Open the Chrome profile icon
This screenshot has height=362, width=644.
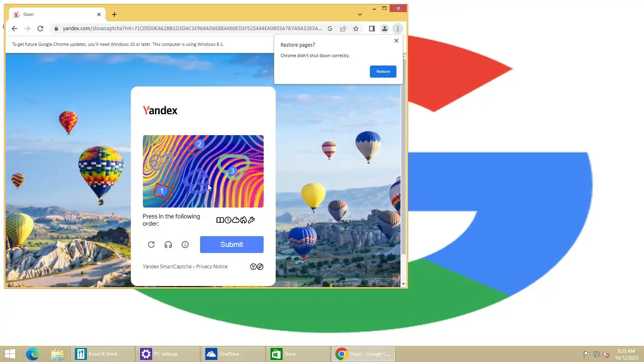point(385,29)
